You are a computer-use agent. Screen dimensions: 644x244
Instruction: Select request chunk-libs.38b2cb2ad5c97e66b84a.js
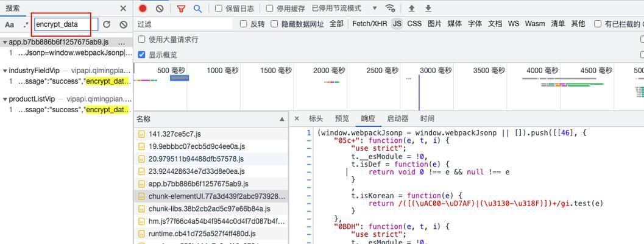[x=211, y=209]
